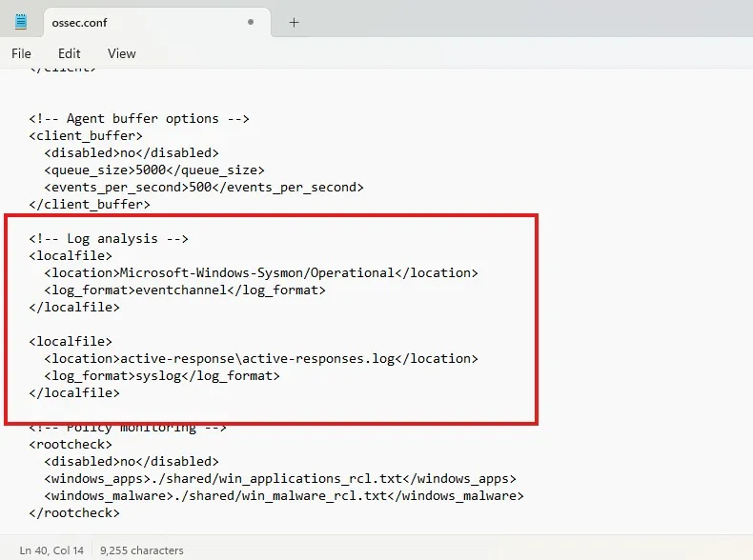This screenshot has width=753, height=560.
Task: Open the File menu
Action: (x=21, y=53)
